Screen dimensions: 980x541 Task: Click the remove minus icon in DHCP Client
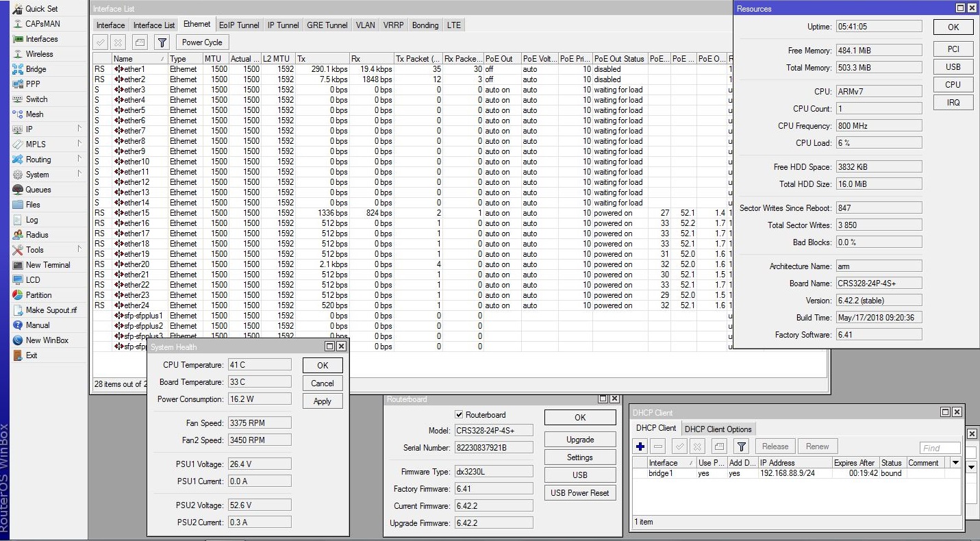pyautogui.click(x=658, y=446)
